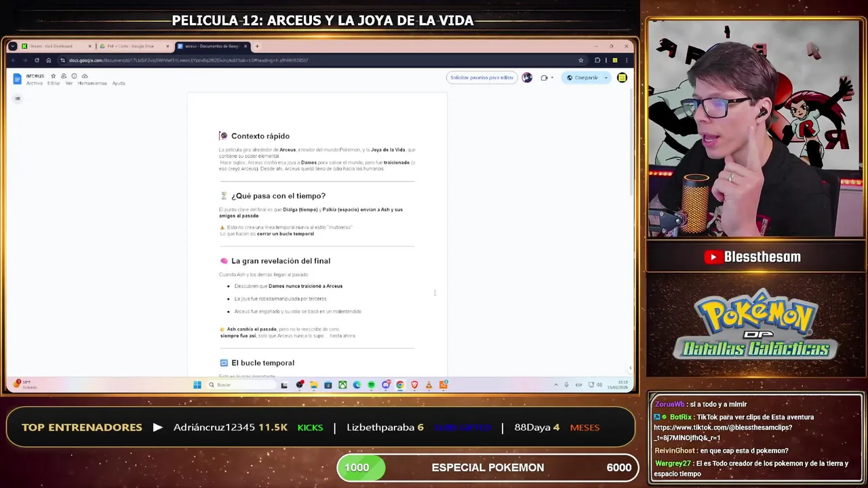Go forward in browser history
The image size is (868, 488).
25,60
